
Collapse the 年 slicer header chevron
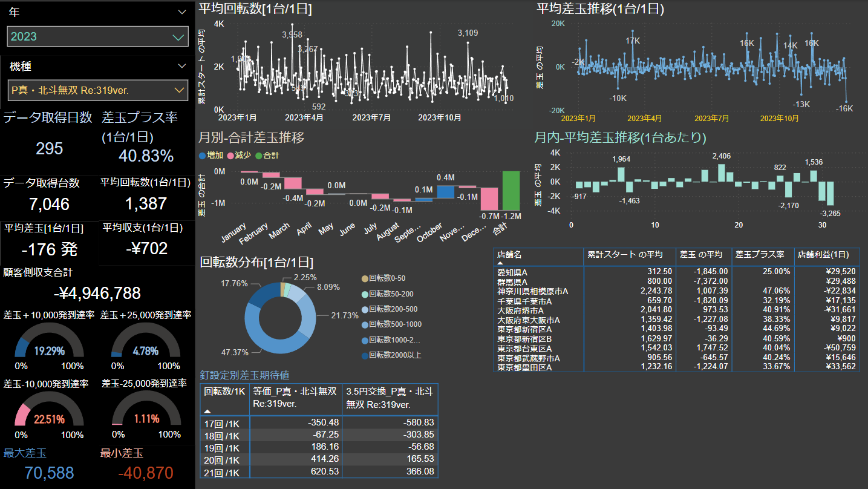(x=182, y=12)
